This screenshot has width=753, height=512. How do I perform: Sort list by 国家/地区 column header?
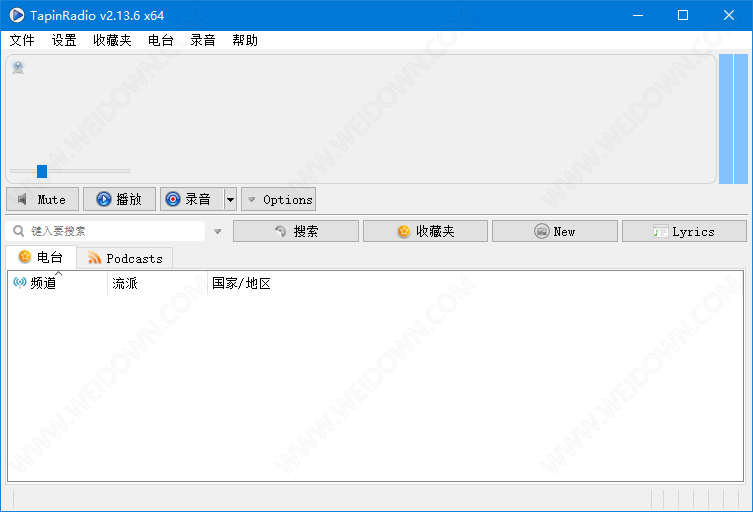(242, 283)
